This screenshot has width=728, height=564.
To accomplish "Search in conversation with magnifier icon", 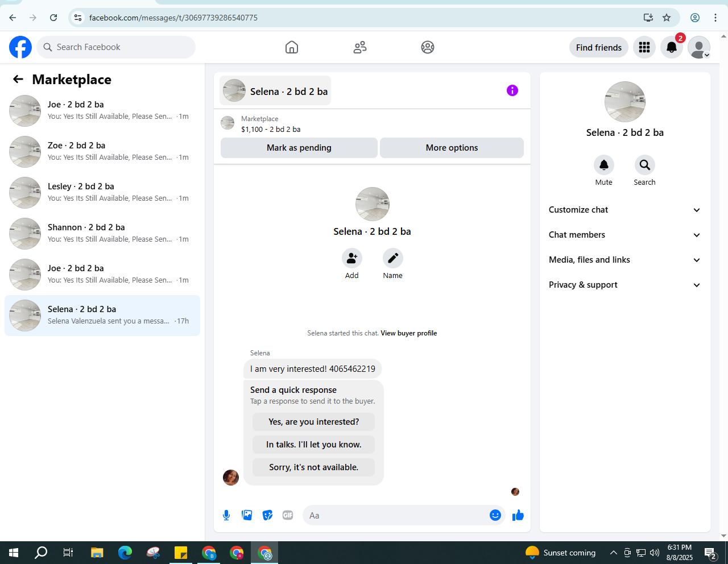I will coord(645,165).
